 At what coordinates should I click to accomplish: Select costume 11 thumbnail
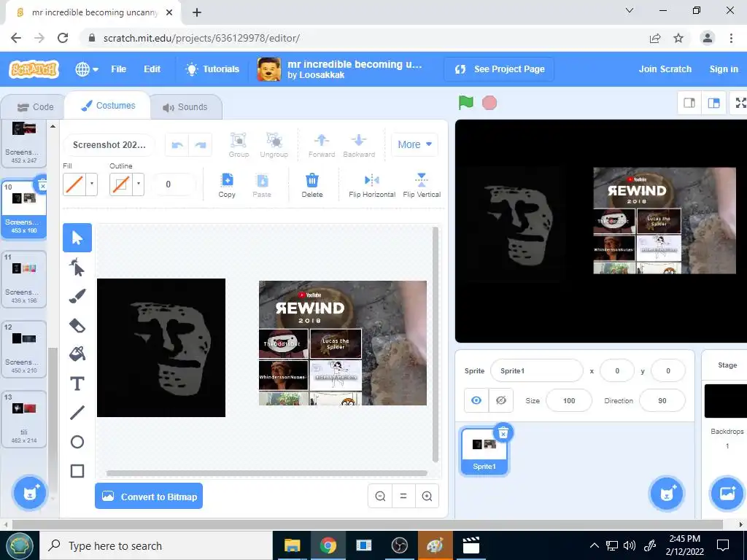coord(24,279)
